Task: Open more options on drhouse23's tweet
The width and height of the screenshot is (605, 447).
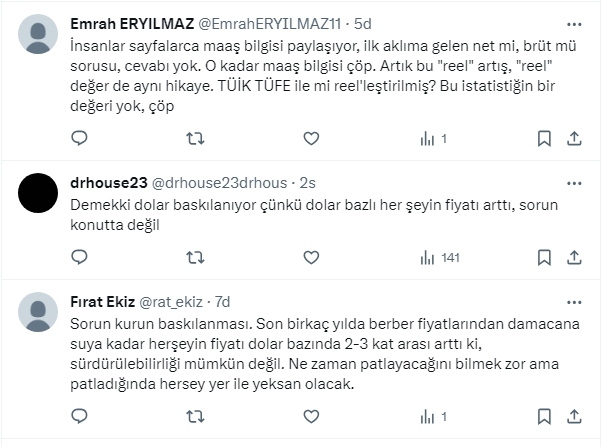Action: [574, 182]
